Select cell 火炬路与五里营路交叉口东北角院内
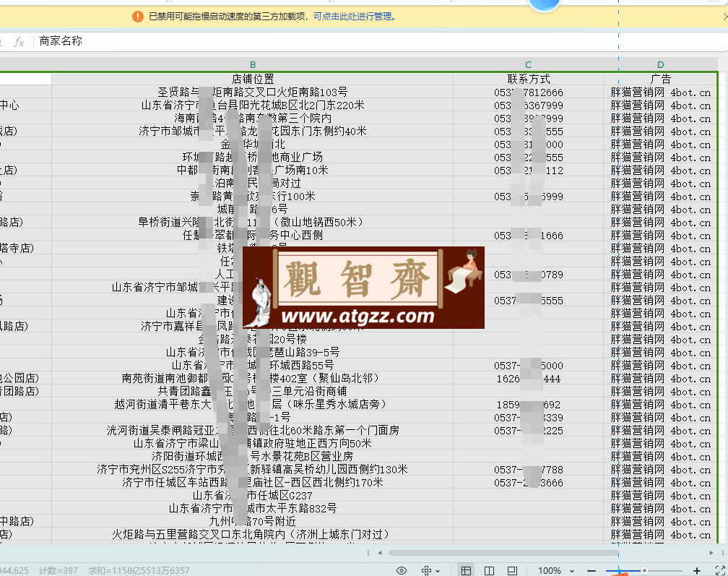This screenshot has height=576, width=728. [x=253, y=535]
